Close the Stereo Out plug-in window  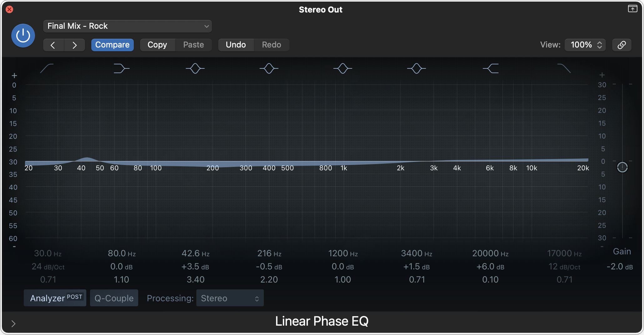pos(9,9)
